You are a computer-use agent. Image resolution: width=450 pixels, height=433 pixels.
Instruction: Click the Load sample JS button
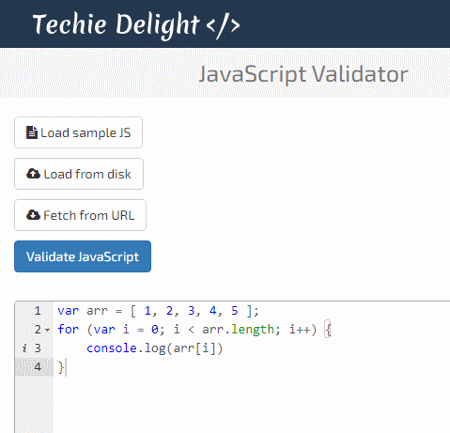78,132
